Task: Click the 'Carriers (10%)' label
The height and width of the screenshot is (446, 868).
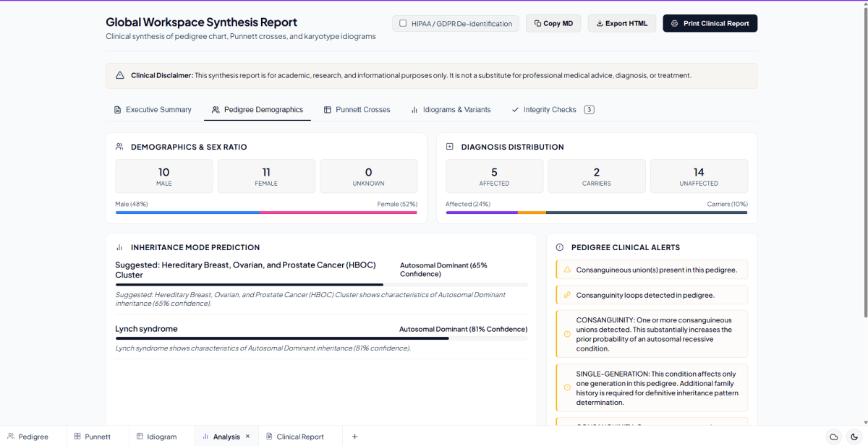Action: [727, 204]
